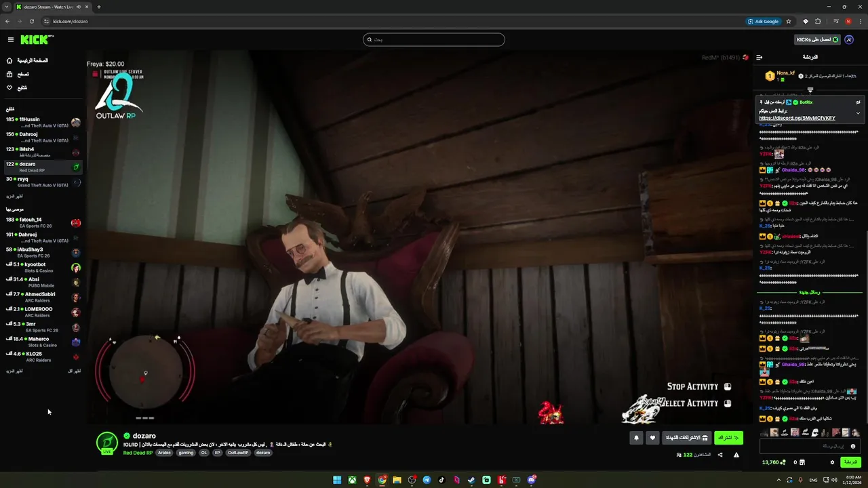Select dozaro channel in sidebar
This screenshot has height=488, width=868.
42,167
